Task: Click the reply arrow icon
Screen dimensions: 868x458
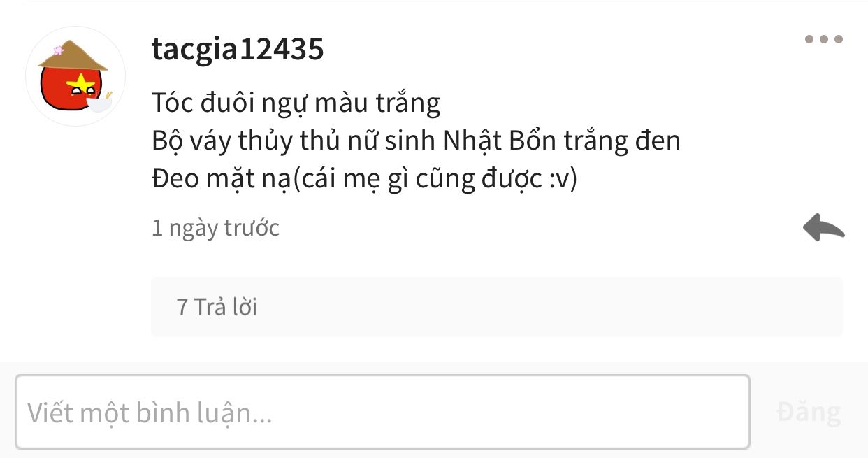Action: point(823,228)
